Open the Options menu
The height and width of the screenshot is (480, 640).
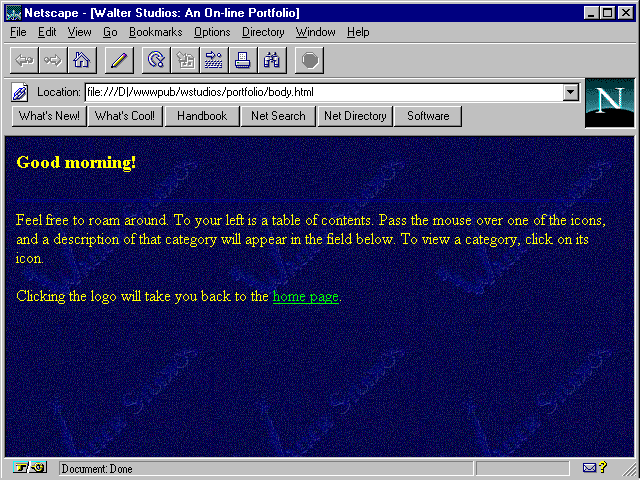pyautogui.click(x=212, y=32)
